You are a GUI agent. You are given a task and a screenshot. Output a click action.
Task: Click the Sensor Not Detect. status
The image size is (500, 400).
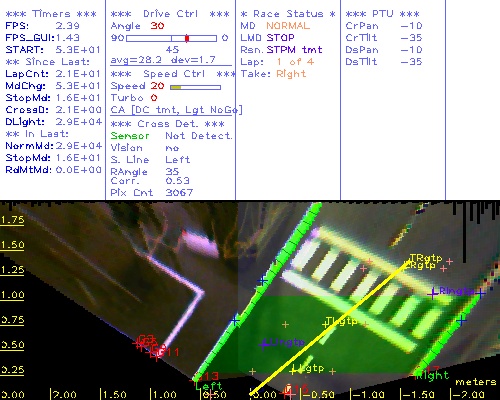tap(172, 136)
